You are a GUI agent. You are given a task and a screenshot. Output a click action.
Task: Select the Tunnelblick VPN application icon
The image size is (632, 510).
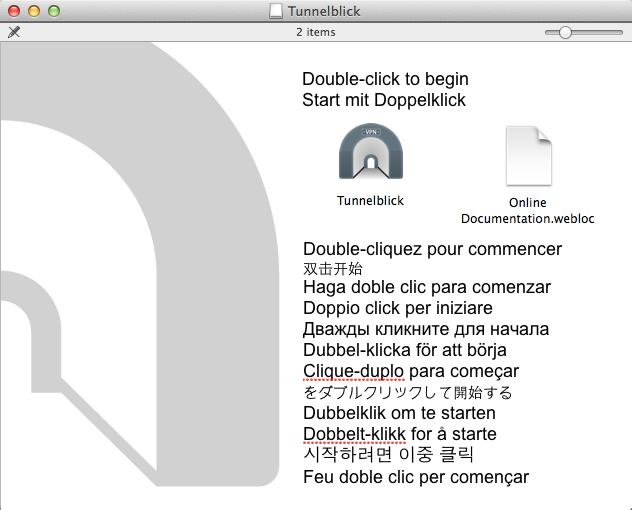371,151
